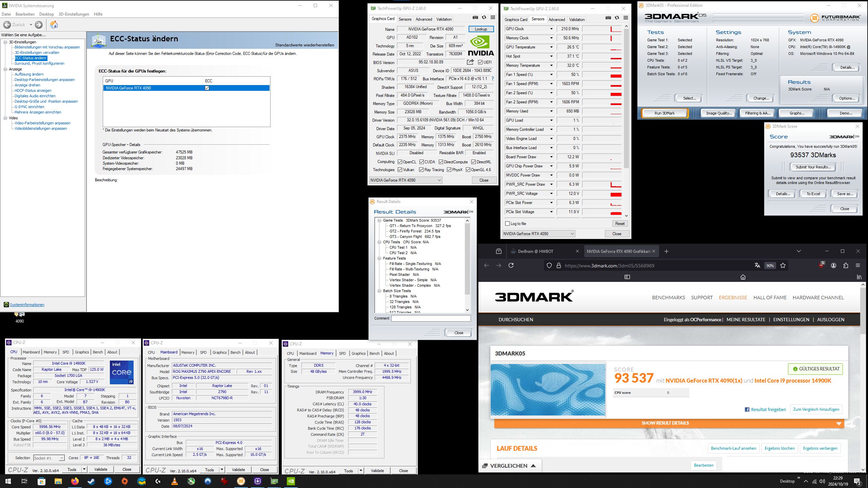868x488 pixels.
Task: Click the camera icon in the GPU-Z Sensors window
Action: pyautogui.click(x=608, y=18)
